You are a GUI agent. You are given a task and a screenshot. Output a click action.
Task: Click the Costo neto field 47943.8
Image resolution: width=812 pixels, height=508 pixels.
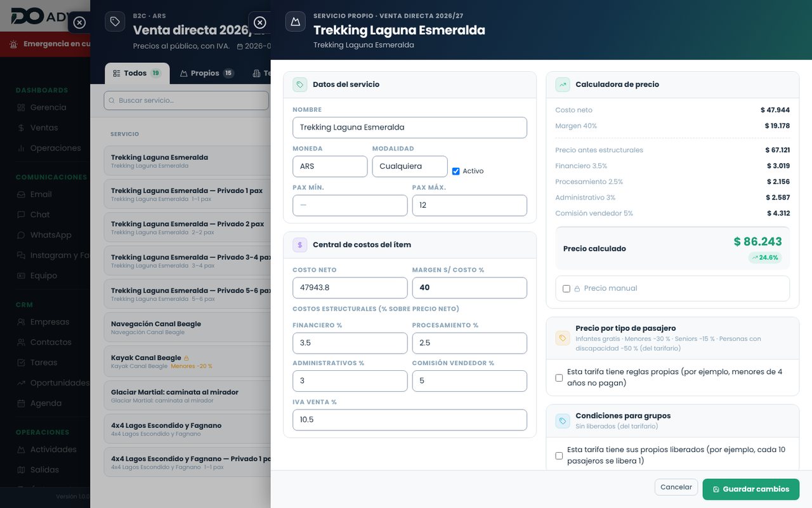point(350,288)
